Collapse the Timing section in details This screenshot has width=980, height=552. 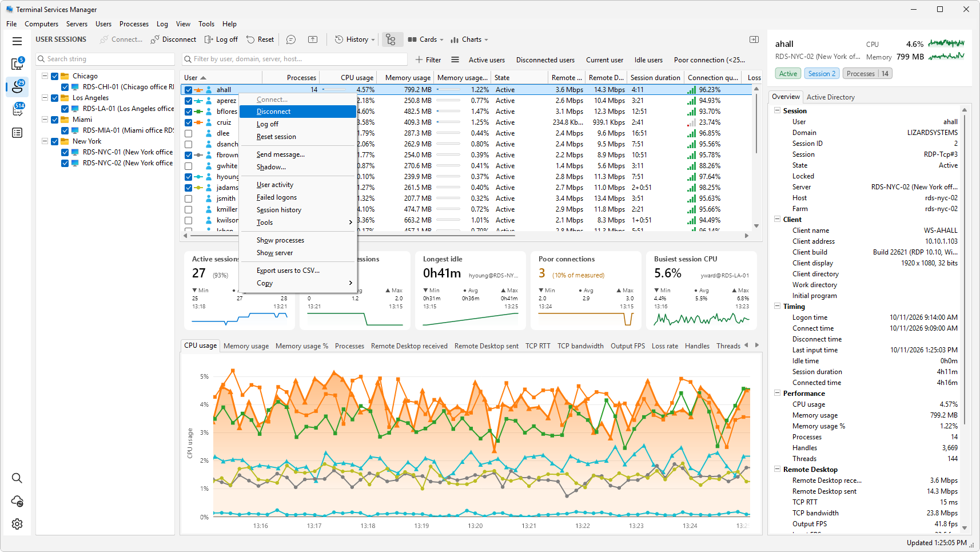click(x=778, y=307)
